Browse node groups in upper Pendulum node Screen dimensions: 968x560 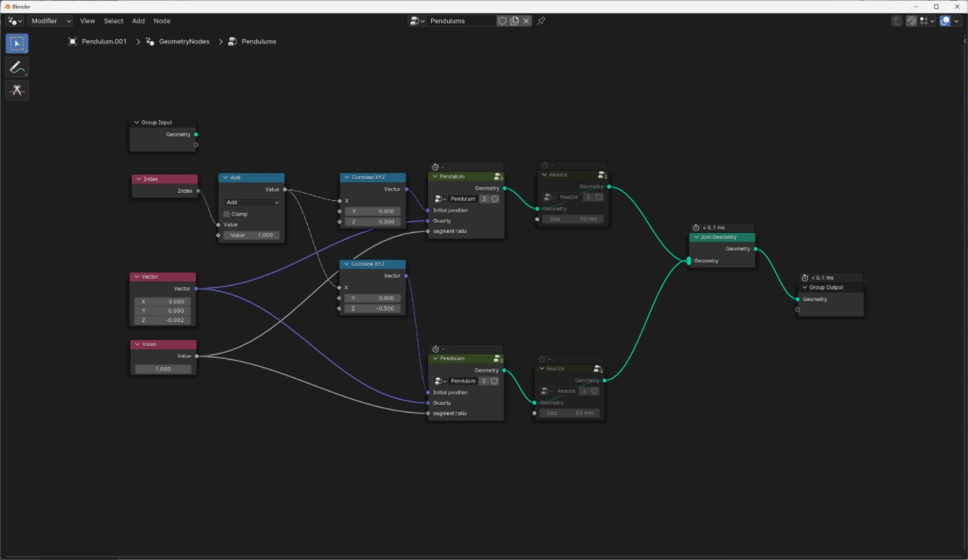440,199
